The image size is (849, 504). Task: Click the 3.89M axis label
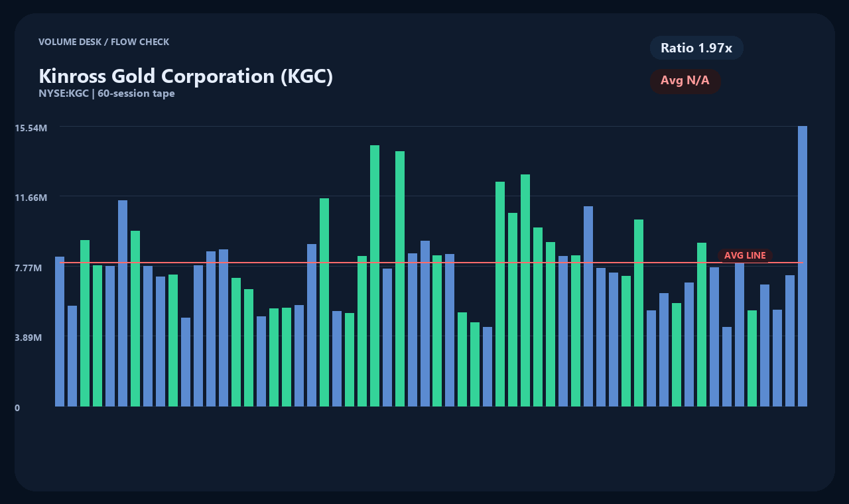point(29,338)
